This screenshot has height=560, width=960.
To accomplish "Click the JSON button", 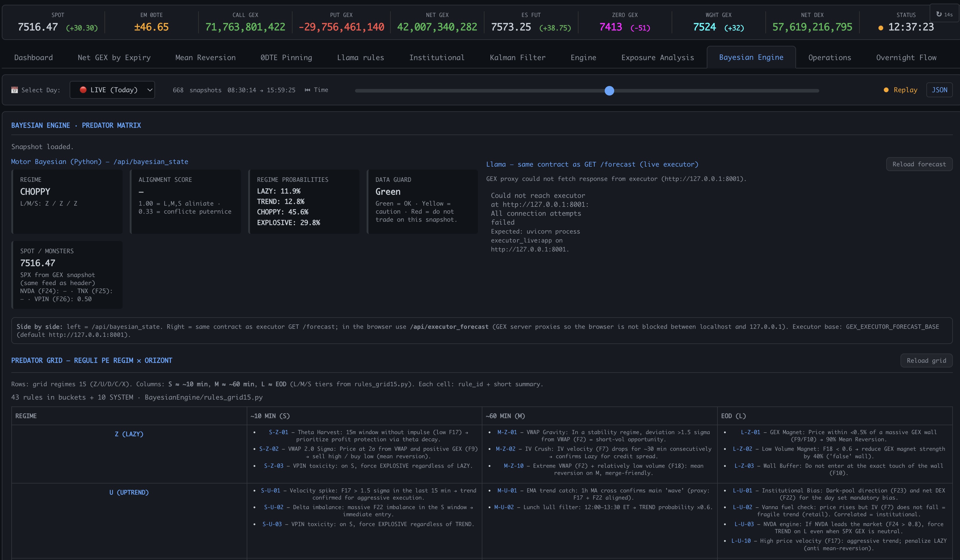I will pos(939,90).
